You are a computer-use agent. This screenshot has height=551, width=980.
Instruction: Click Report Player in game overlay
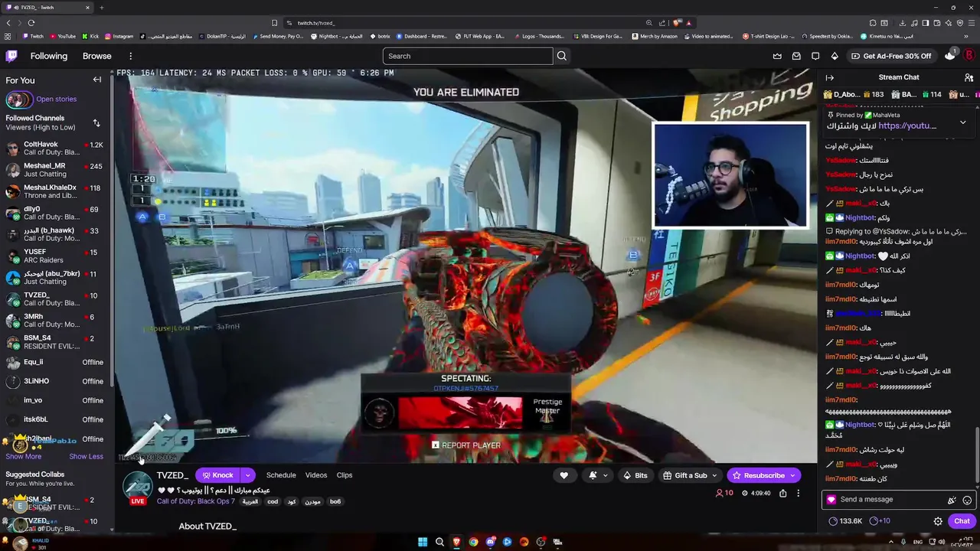pyautogui.click(x=466, y=445)
